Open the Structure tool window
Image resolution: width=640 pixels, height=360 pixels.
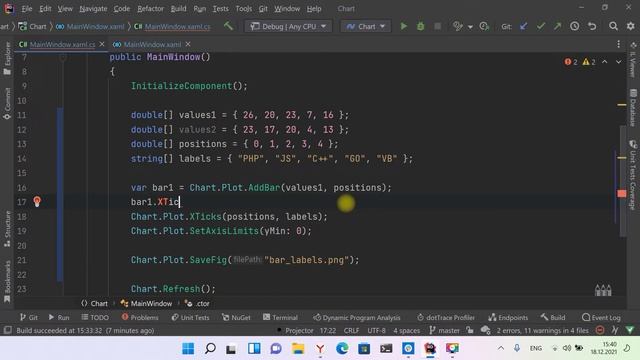pos(7,229)
